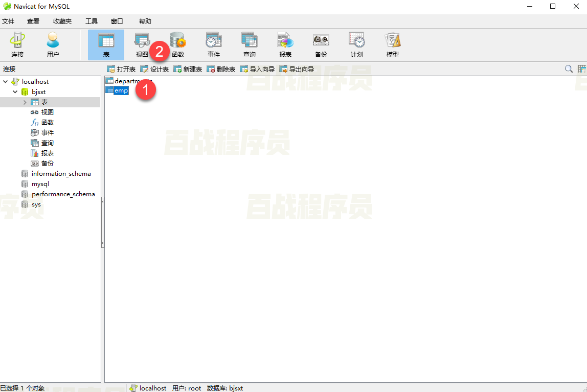Collapse the bjsxt database node
This screenshot has height=392, width=587.
[15, 91]
